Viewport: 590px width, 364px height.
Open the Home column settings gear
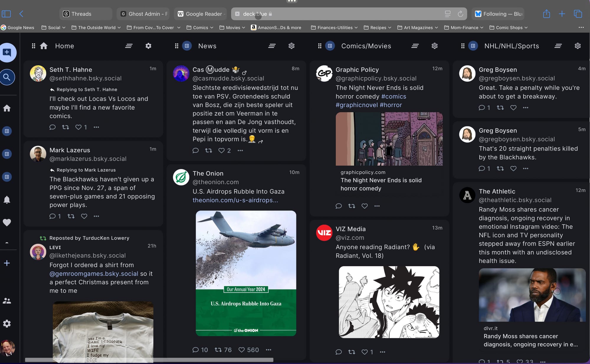coord(148,46)
